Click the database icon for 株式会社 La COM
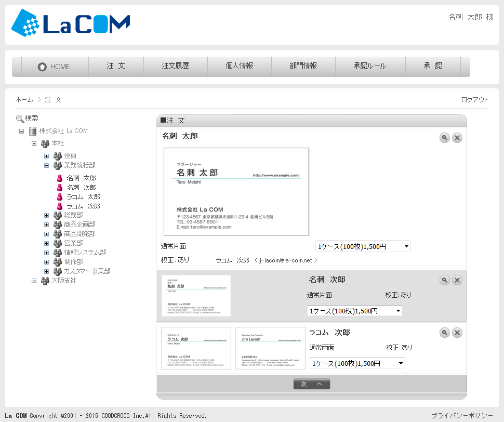 pyautogui.click(x=32, y=131)
